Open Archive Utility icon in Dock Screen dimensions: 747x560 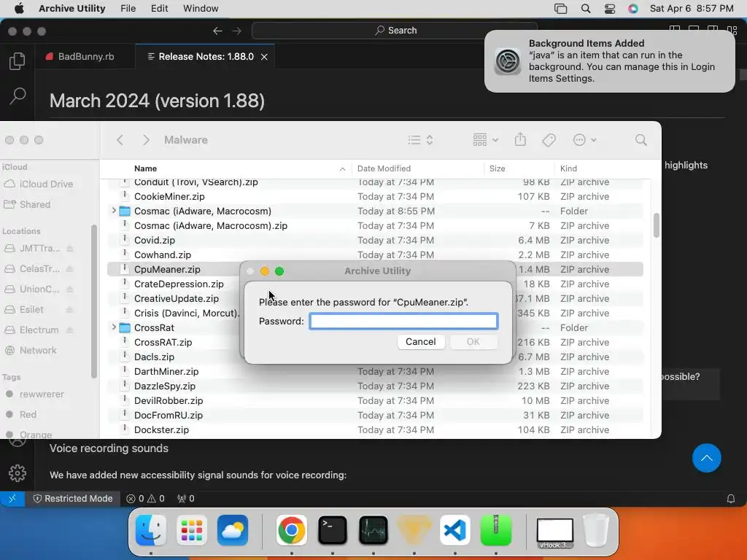pyautogui.click(x=496, y=530)
